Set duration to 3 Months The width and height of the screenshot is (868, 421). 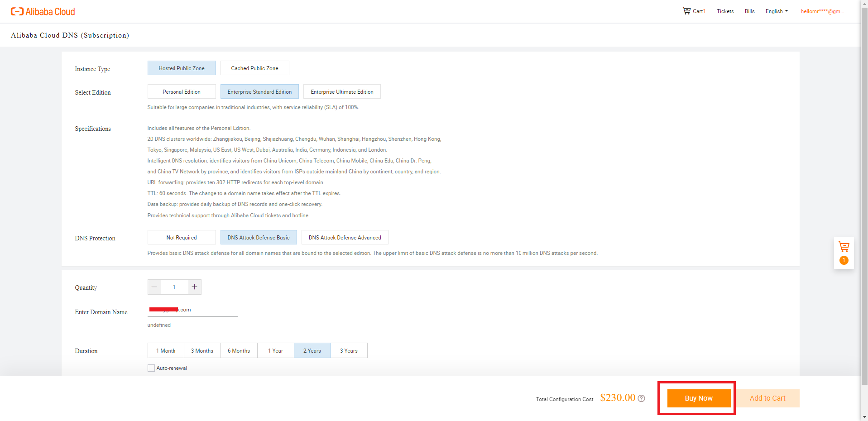pos(202,350)
